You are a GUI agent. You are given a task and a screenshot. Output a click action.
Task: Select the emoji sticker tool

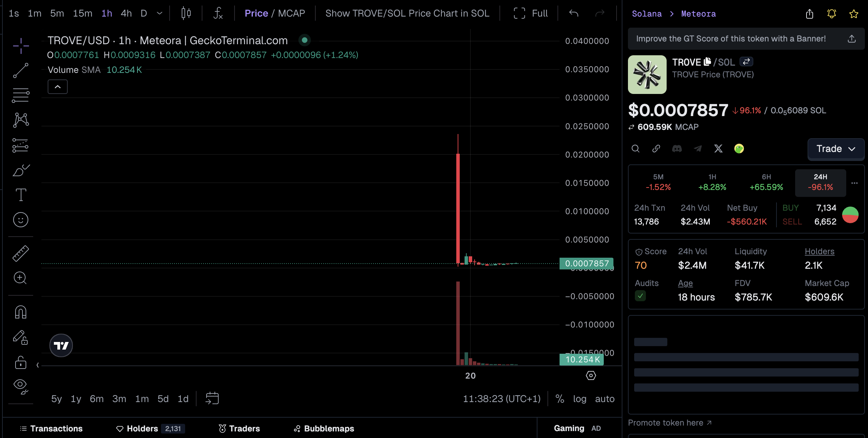(20, 220)
